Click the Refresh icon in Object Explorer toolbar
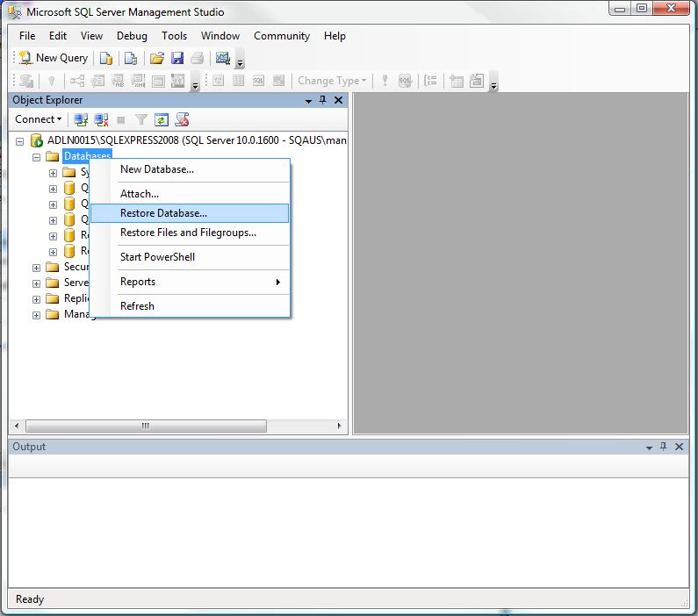Screen dimensions: 698x616 point(162,119)
